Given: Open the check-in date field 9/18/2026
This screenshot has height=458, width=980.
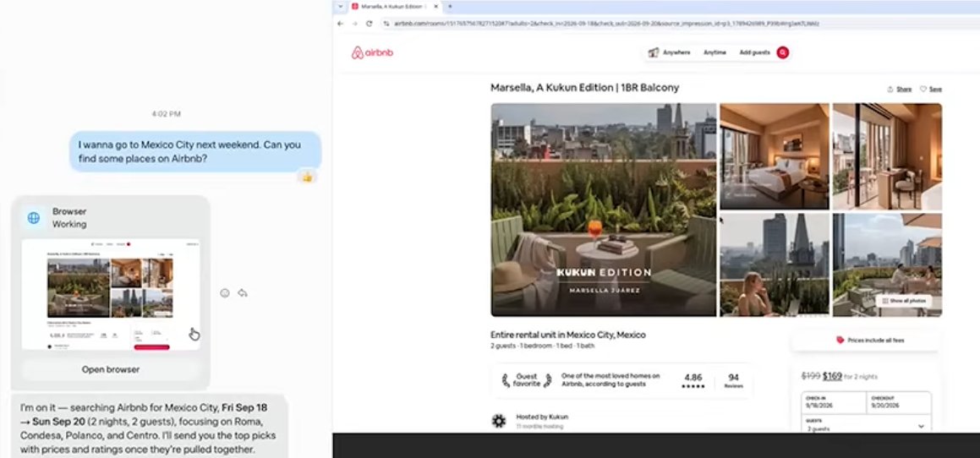Looking at the screenshot, I should point(834,402).
